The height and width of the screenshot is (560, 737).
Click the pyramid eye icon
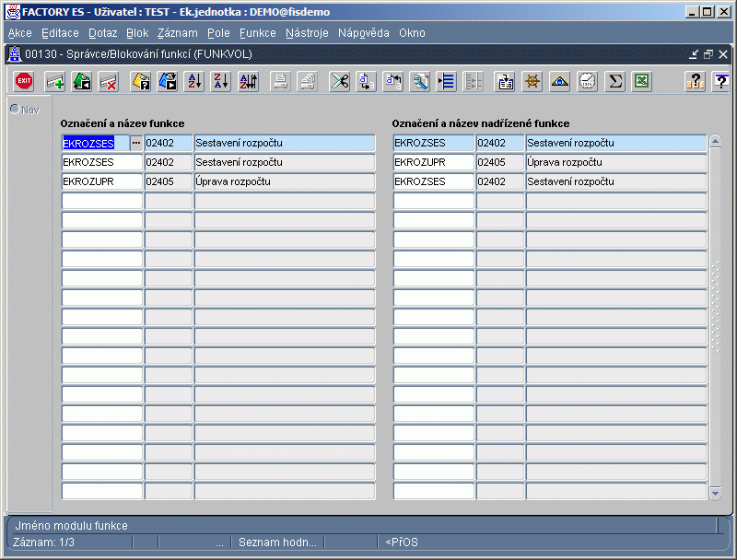coord(559,81)
